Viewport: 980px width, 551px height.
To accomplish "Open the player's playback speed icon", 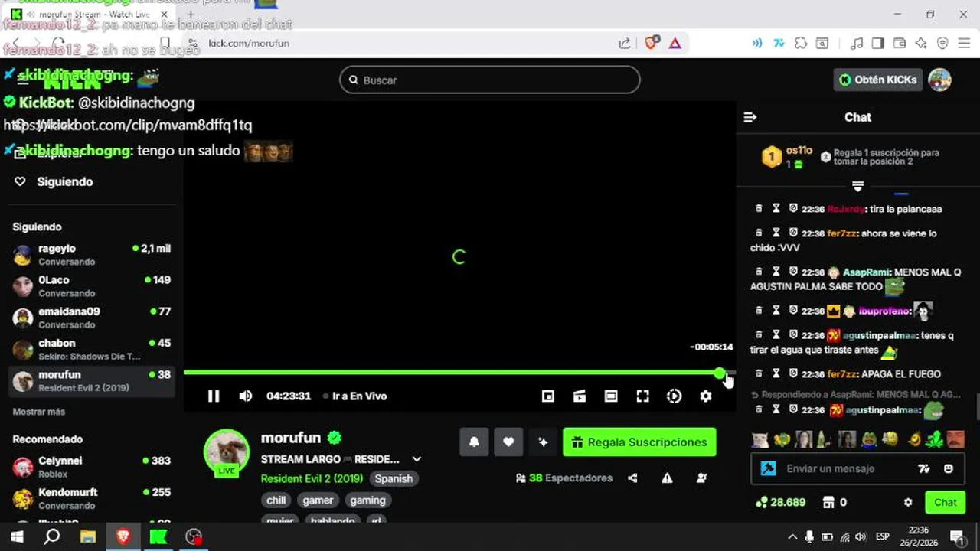I will (x=674, y=396).
